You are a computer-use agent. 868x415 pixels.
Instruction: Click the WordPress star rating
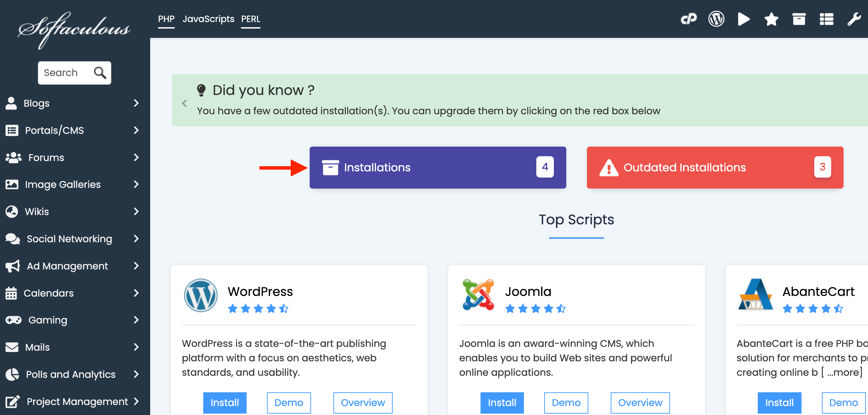pos(258,309)
